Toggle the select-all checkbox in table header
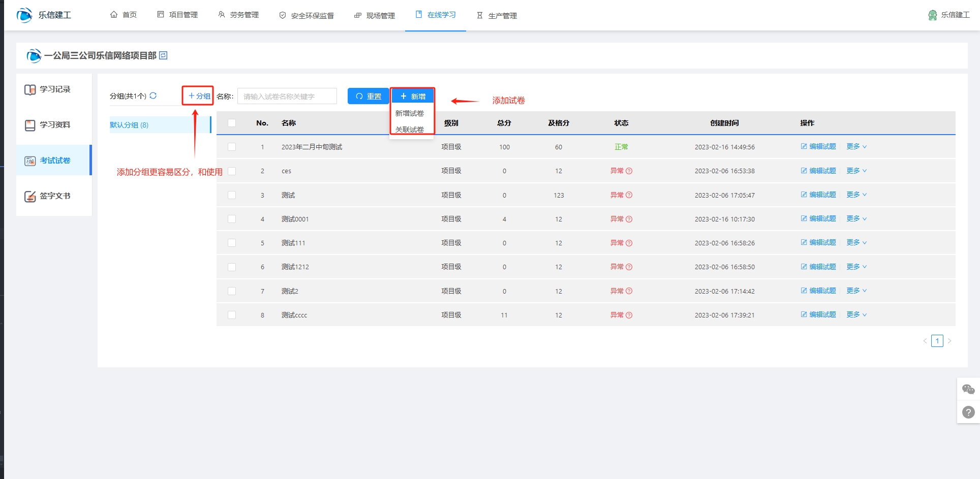 pyautogui.click(x=232, y=123)
